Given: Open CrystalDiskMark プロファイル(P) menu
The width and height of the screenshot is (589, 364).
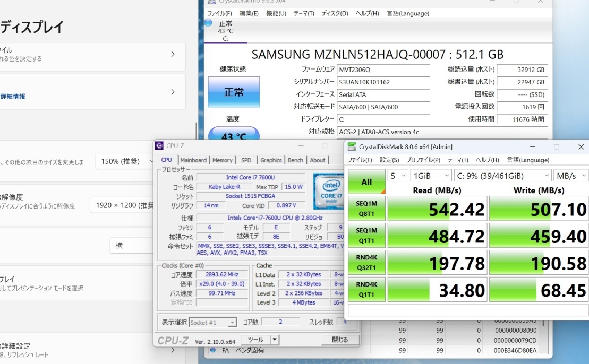Looking at the screenshot, I should [423, 160].
